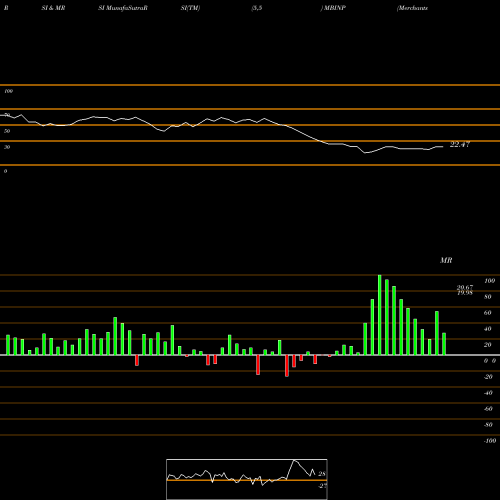Click the 40 label on MRSI right axis
The width and height of the screenshot is (500, 500).
pos(488,329)
